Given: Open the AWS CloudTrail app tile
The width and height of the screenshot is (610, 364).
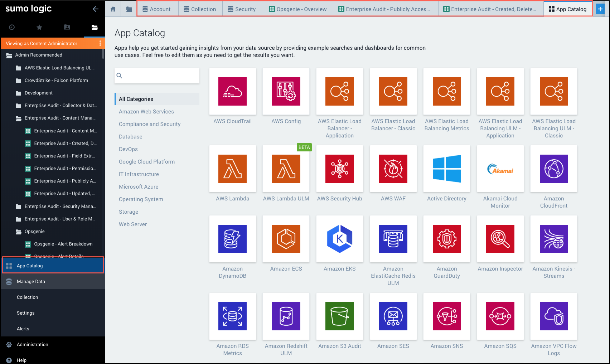Looking at the screenshot, I should pos(232,91).
